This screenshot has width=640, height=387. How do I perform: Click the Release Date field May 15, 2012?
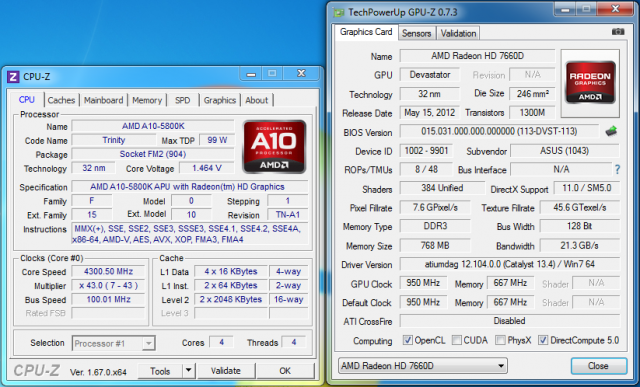coord(429,113)
